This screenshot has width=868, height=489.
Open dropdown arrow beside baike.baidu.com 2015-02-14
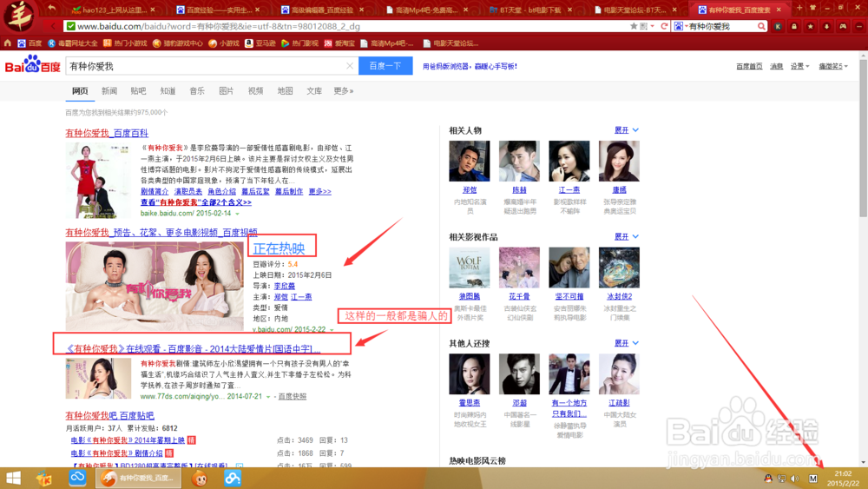[x=238, y=214]
